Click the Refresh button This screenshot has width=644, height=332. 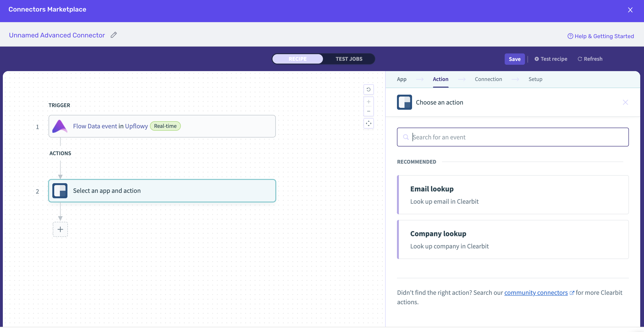[590, 59]
